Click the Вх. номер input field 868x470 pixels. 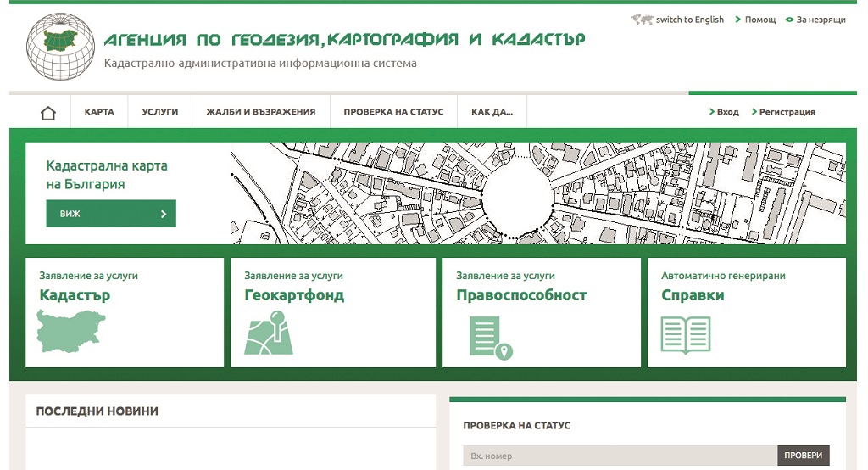620,456
